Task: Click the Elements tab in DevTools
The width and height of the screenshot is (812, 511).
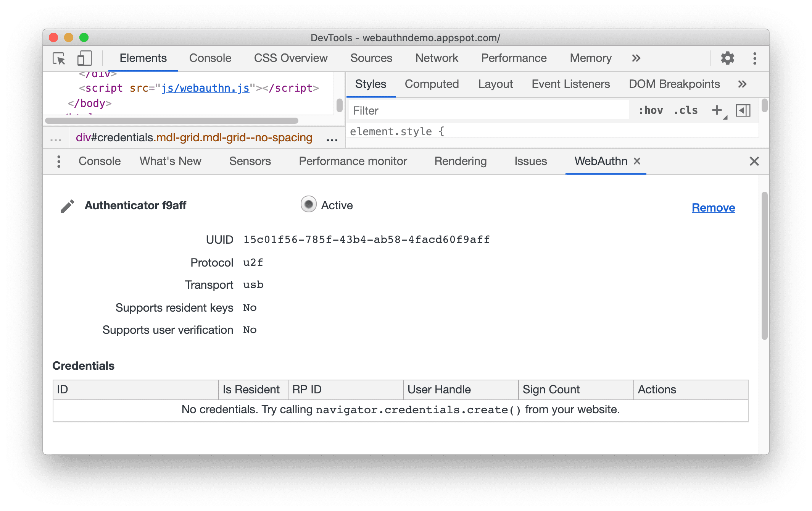Action: pyautogui.click(x=142, y=57)
